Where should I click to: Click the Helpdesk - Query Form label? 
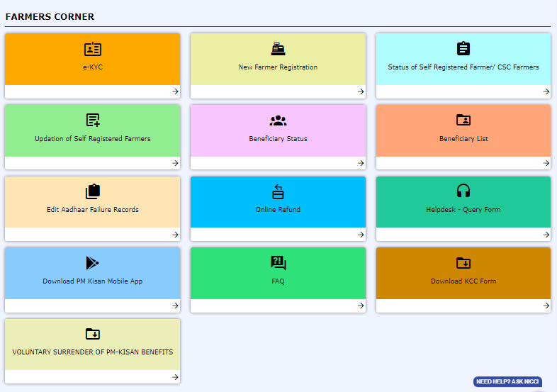click(463, 210)
